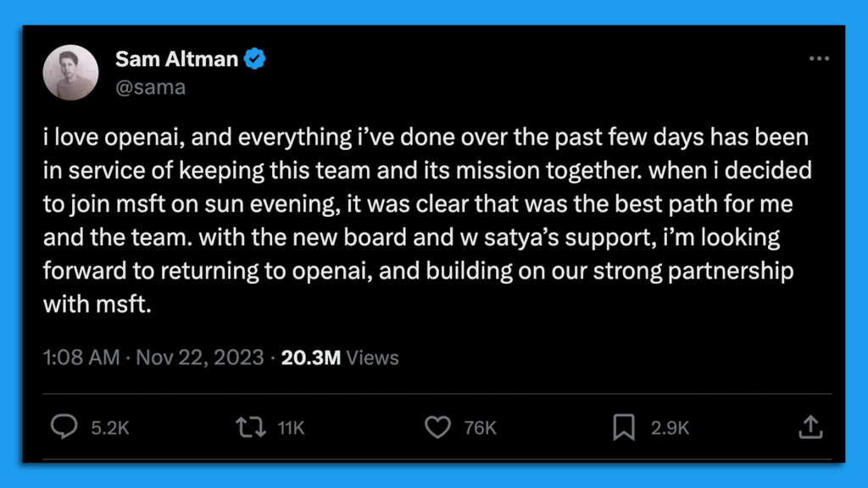Reply using the speech bubble icon

click(x=66, y=428)
